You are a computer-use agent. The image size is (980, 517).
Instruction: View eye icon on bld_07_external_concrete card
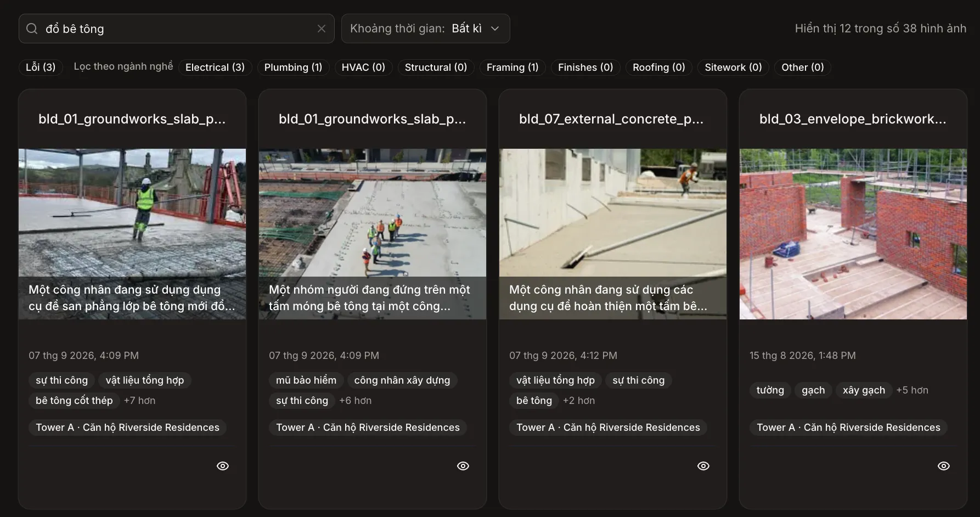point(703,466)
